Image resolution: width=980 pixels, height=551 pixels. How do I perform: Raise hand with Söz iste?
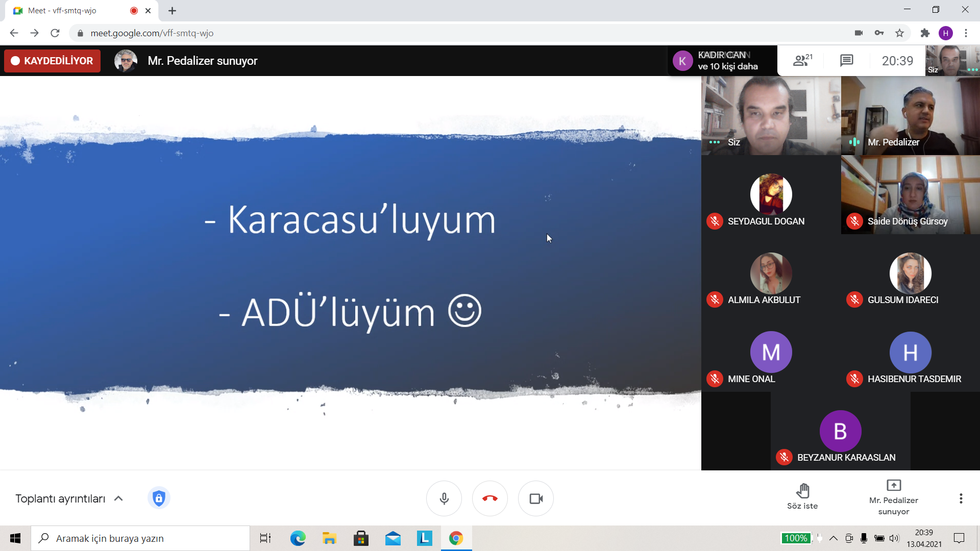click(x=802, y=496)
